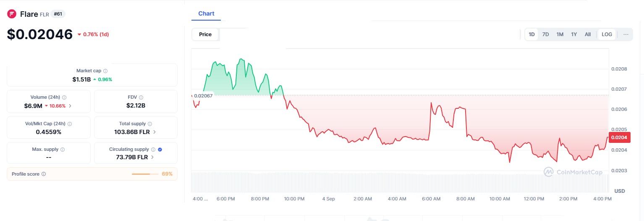Click the Market cap info icon

(105, 71)
